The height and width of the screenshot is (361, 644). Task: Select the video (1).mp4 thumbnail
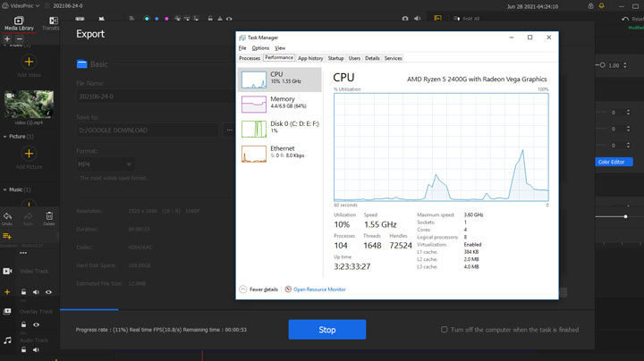pyautogui.click(x=29, y=105)
